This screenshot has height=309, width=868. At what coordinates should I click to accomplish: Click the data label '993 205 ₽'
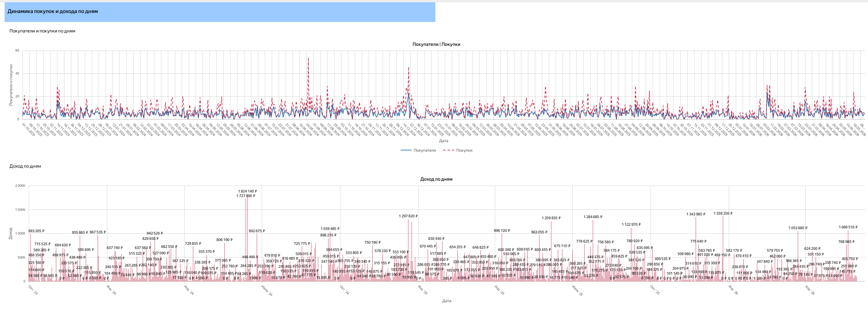pyautogui.click(x=36, y=231)
